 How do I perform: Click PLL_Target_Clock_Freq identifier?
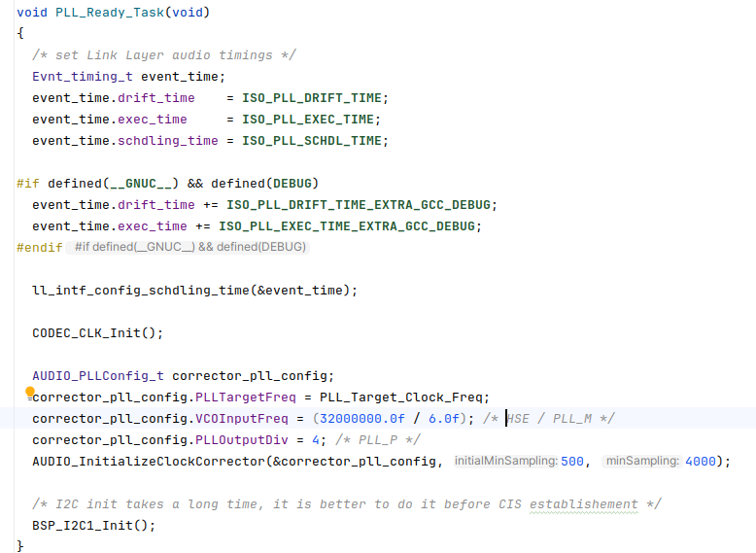[x=400, y=397]
